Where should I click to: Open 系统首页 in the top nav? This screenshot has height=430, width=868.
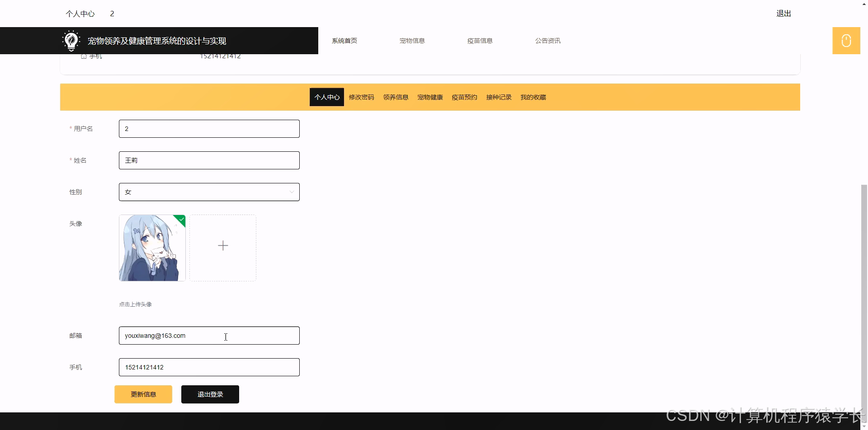coord(344,41)
